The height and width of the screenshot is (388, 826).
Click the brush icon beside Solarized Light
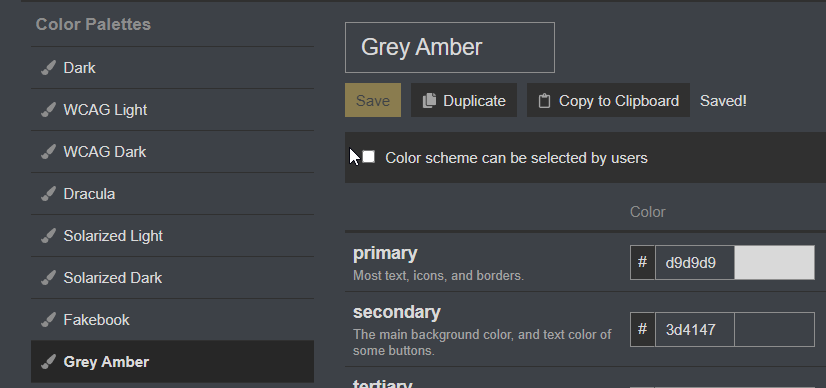(48, 236)
